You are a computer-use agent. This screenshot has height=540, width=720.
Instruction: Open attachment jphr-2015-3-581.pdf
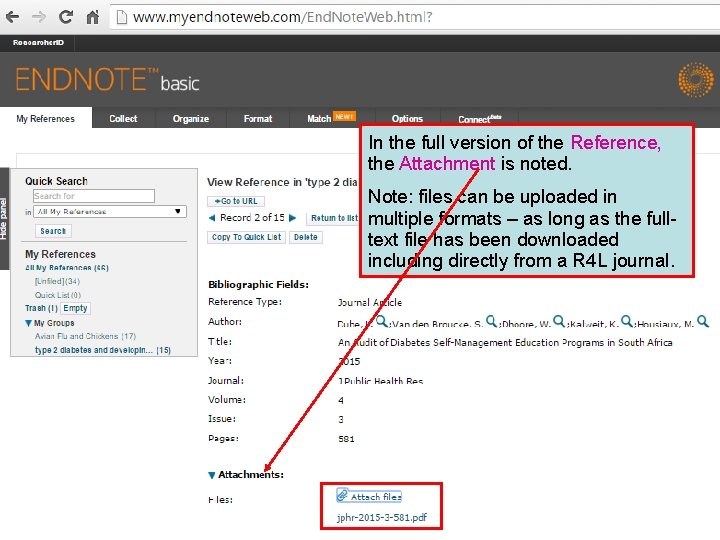[x=382, y=518]
